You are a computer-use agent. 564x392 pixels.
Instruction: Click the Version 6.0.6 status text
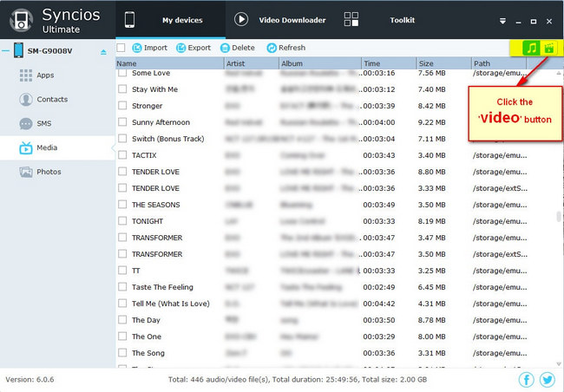point(30,379)
